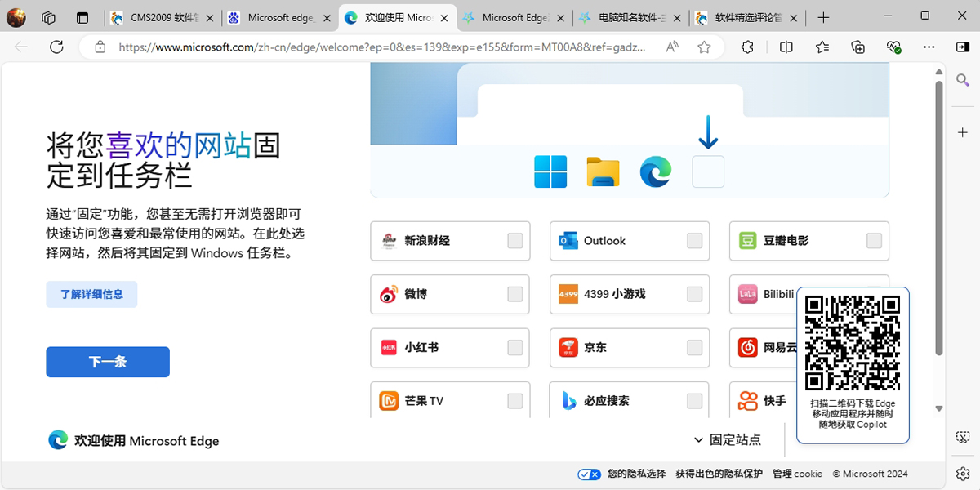Viewport: 980px width, 490px height.
Task: Check the 新浪财经 checkbox
Action: 515,241
